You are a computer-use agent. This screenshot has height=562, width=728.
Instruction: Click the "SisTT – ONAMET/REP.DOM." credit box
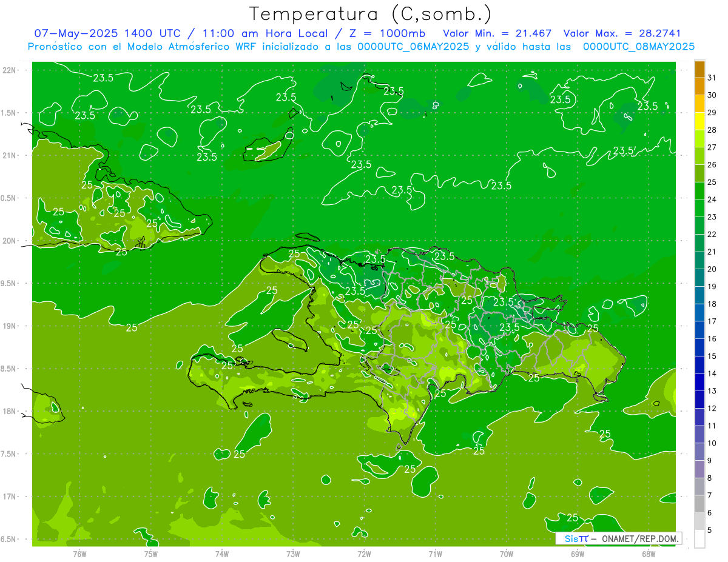pyautogui.click(x=618, y=538)
